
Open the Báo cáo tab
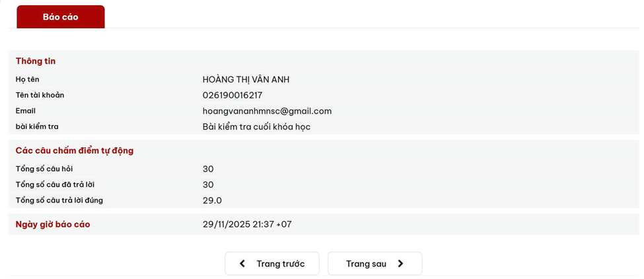point(61,17)
